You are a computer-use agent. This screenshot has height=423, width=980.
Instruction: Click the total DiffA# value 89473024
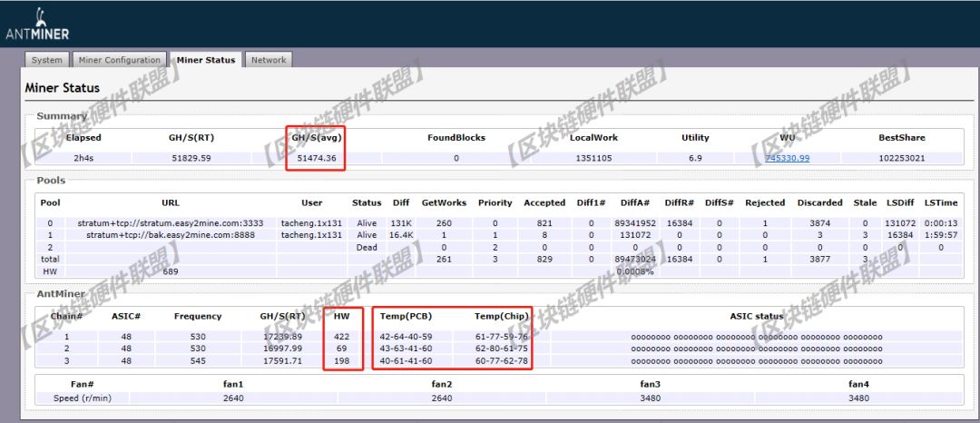[635, 259]
